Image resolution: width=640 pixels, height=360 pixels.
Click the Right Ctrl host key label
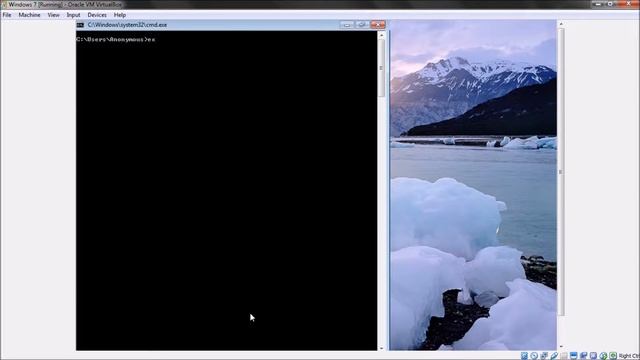[x=629, y=356]
